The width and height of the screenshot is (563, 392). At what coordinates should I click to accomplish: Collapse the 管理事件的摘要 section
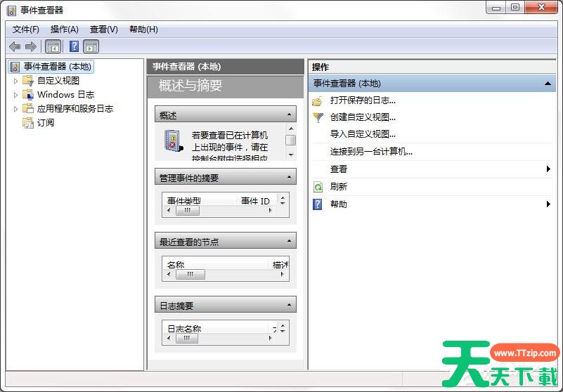coord(289,177)
